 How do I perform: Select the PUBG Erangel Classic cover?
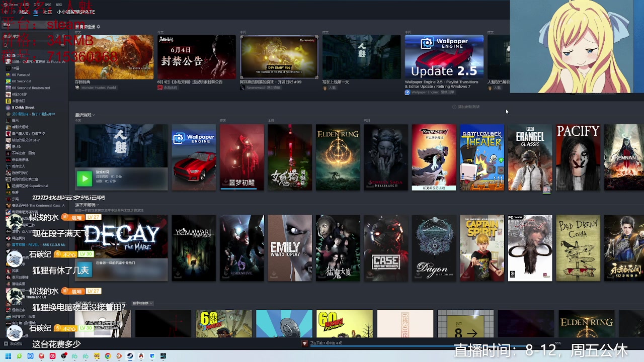pyautogui.click(x=530, y=157)
